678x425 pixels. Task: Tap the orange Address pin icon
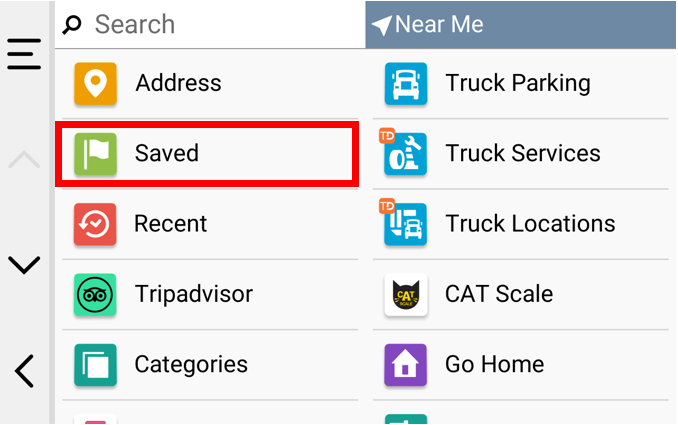[96, 84]
